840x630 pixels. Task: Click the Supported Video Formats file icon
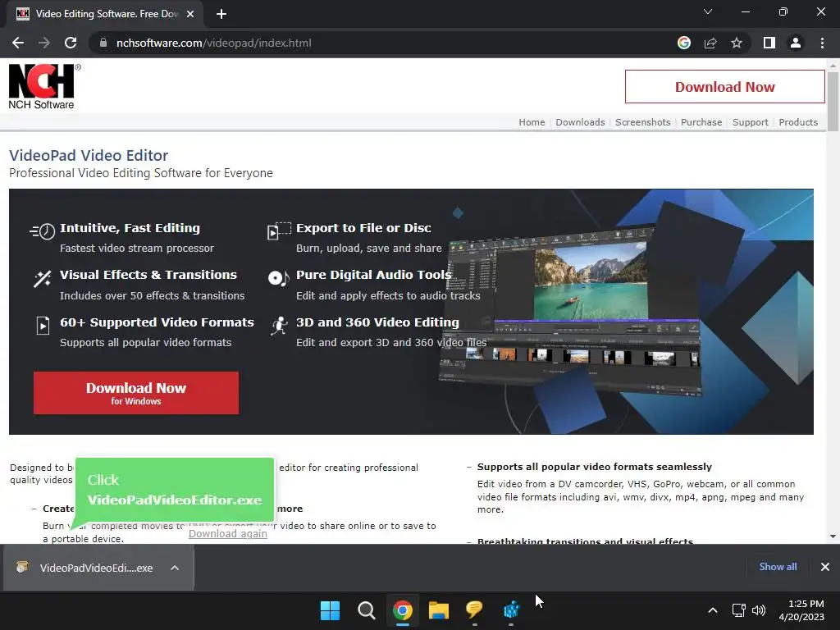(43, 325)
